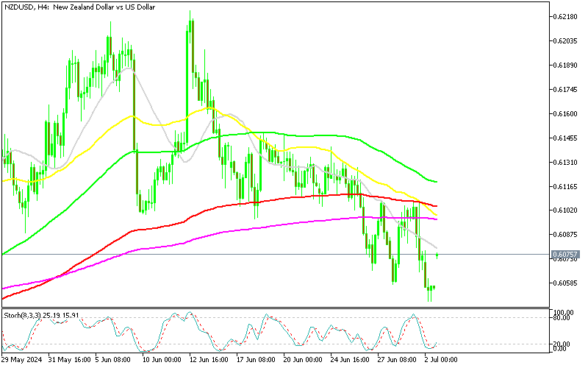The height and width of the screenshot is (368, 588).
Task: Click the 20.00 stochastic level label
Action: click(x=562, y=344)
